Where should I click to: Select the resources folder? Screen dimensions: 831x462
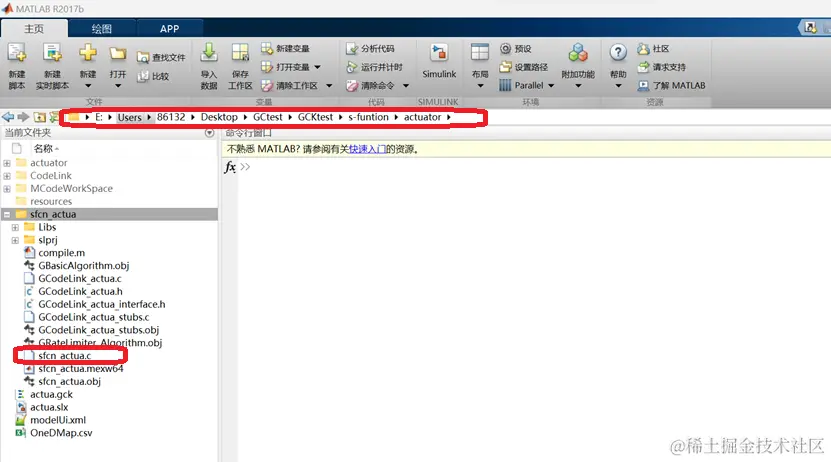[51, 201]
